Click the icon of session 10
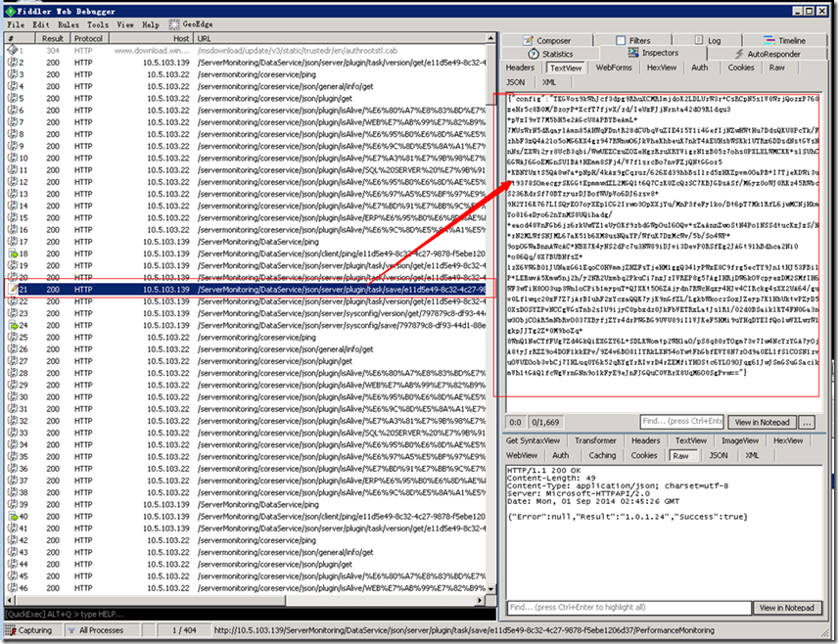The width and height of the screenshot is (838, 644). click(13, 158)
